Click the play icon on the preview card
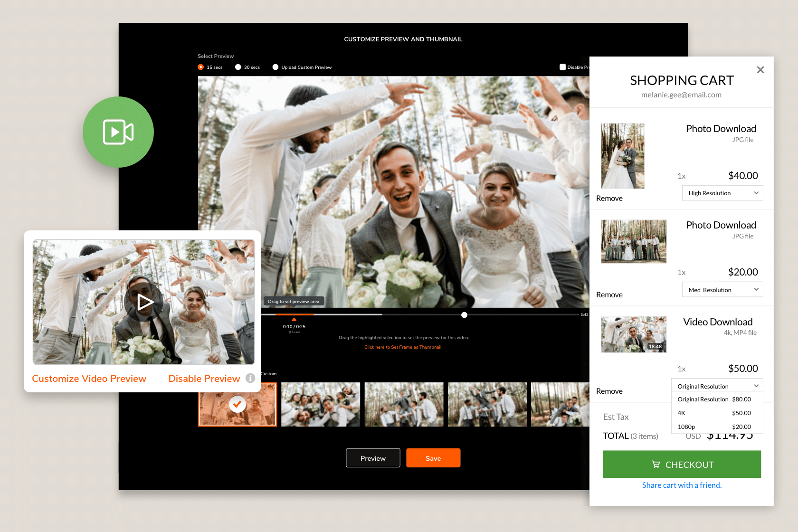Image resolution: width=798 pixels, height=532 pixels. [144, 302]
